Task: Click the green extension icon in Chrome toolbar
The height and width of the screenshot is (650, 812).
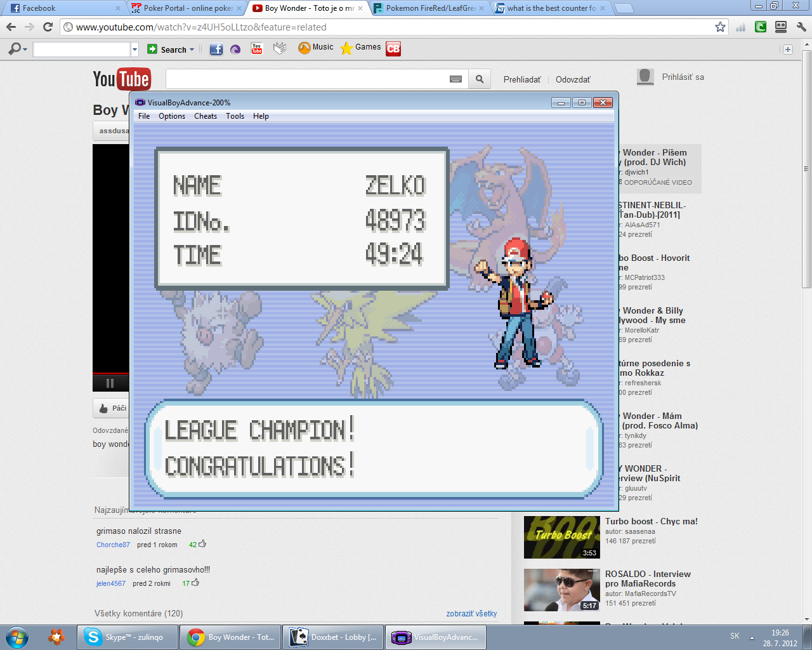Action: click(761, 27)
